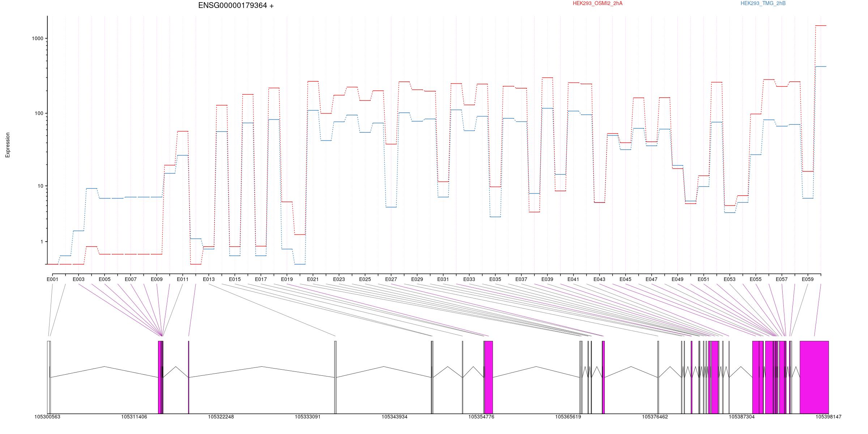
Task: Click exon label E059
Action: click(x=808, y=279)
